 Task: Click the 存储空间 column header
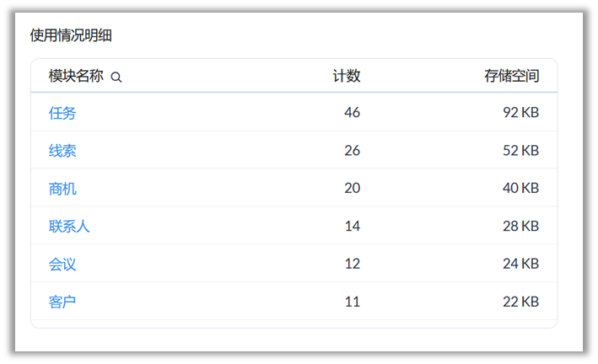click(x=512, y=77)
